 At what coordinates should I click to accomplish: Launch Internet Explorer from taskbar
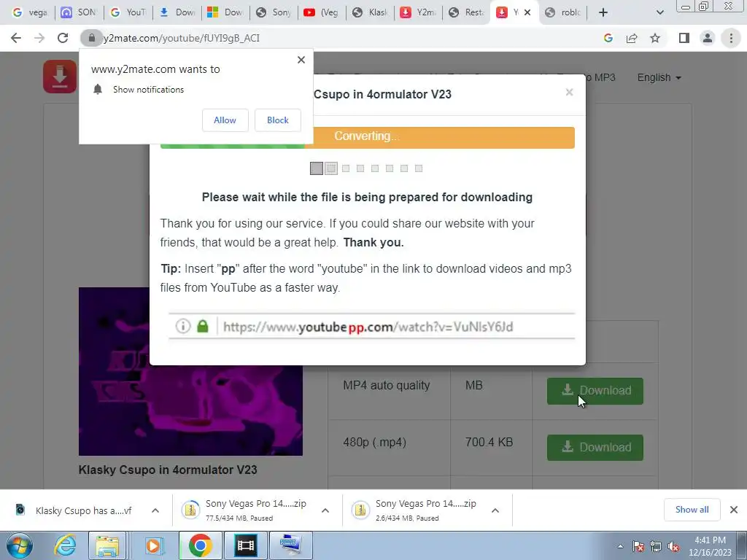pyautogui.click(x=65, y=545)
